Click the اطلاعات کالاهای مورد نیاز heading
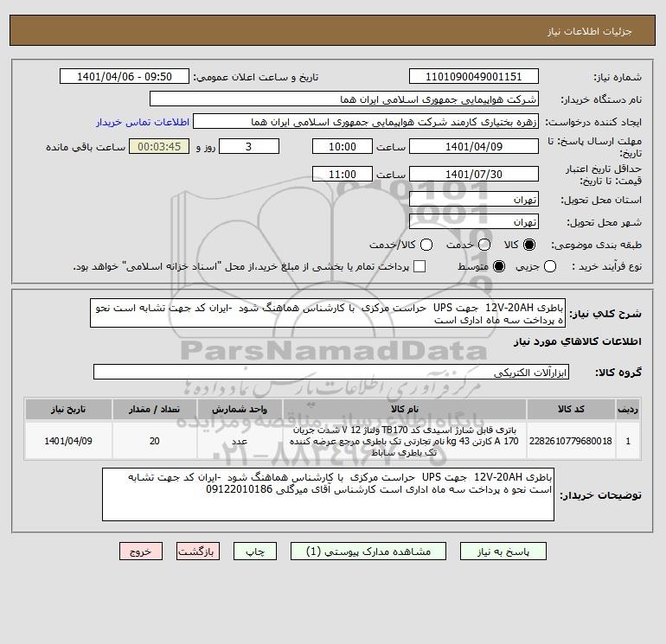 (x=578, y=341)
